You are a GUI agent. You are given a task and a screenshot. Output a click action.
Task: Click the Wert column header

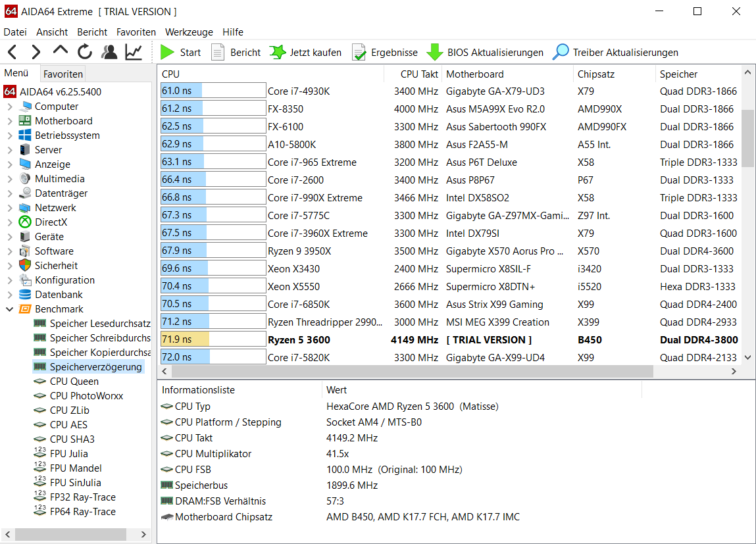tap(481, 390)
